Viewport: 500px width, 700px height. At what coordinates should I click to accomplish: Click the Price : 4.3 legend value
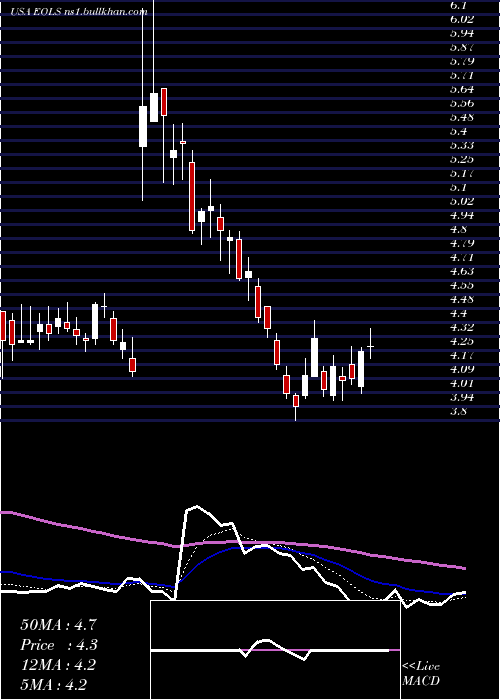tap(59, 645)
